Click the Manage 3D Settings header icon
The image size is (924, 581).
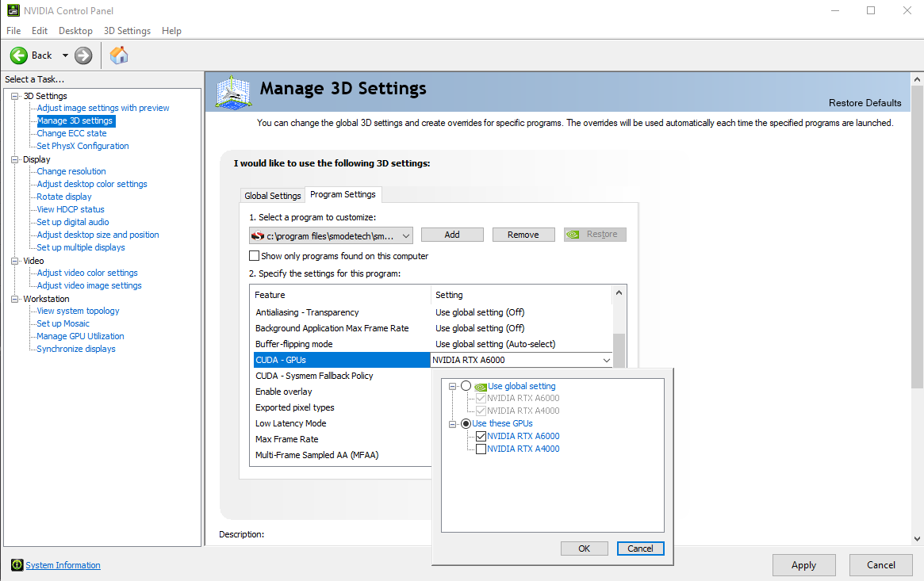coord(234,92)
